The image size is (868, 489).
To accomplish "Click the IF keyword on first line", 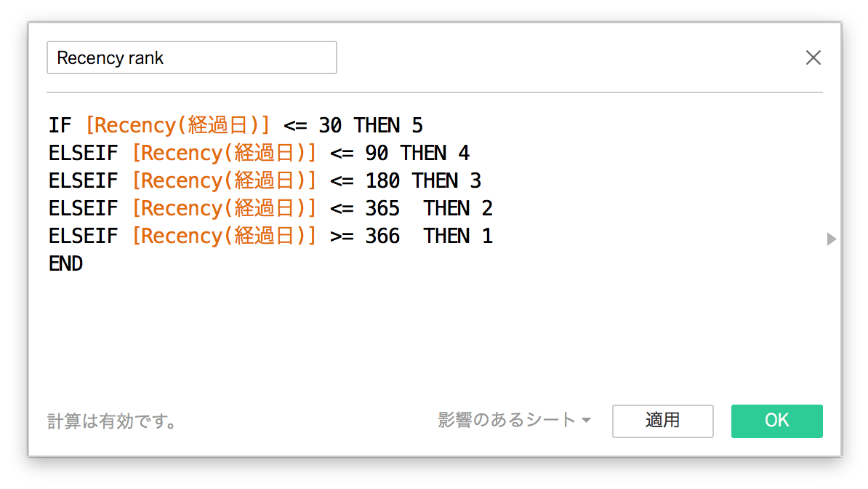I will 60,126.
